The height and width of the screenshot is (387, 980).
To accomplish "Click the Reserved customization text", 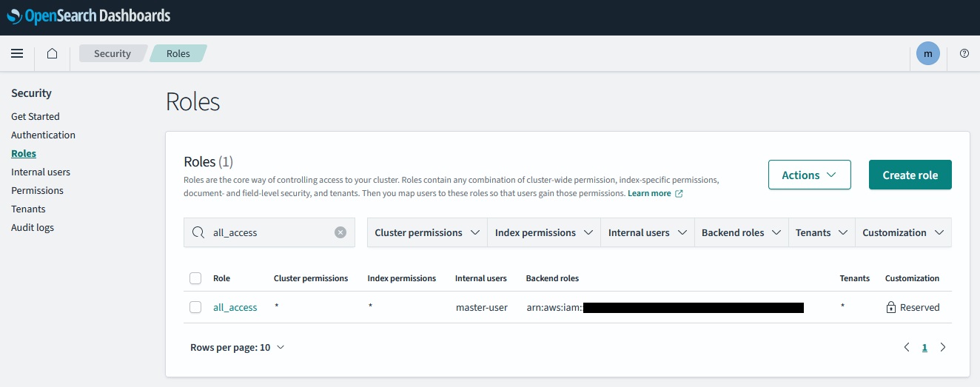I will [x=920, y=307].
